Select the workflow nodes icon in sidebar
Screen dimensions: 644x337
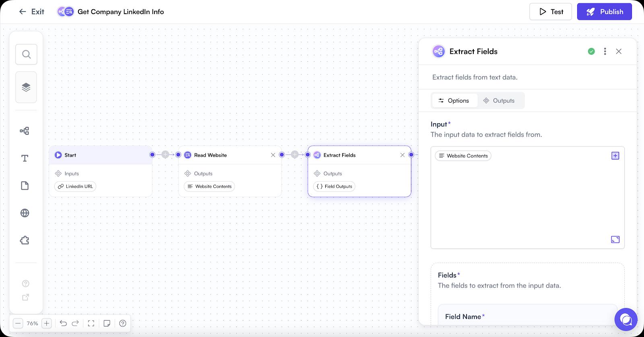pos(25,131)
